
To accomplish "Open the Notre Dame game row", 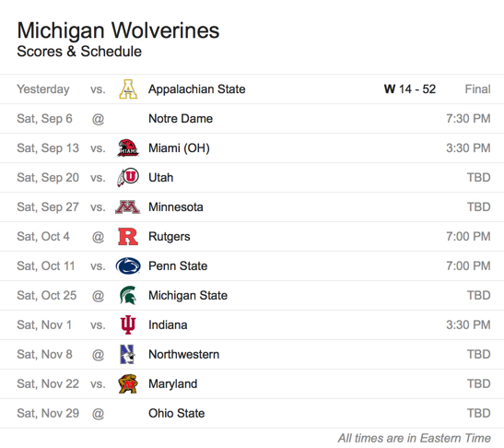I will click(252, 119).
